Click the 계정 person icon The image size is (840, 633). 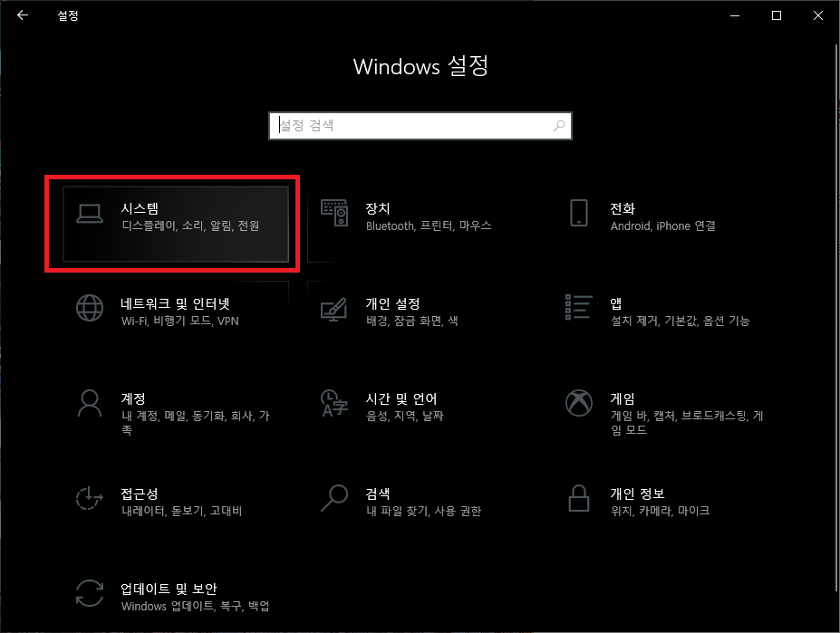click(x=90, y=403)
